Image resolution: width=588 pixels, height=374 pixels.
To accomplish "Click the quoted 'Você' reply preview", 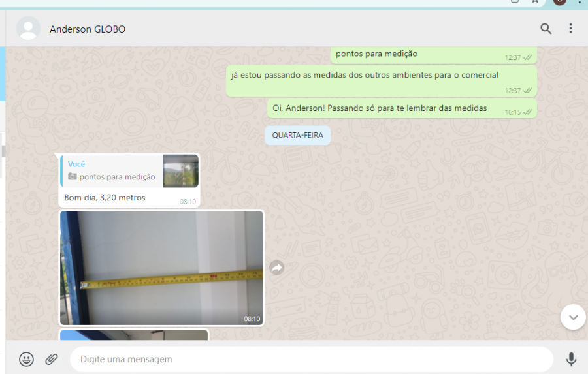I will [x=129, y=171].
